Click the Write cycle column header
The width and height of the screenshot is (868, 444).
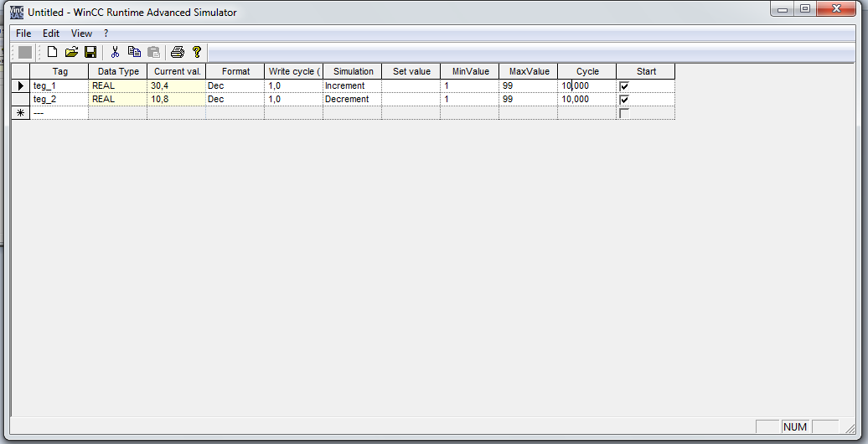point(294,71)
